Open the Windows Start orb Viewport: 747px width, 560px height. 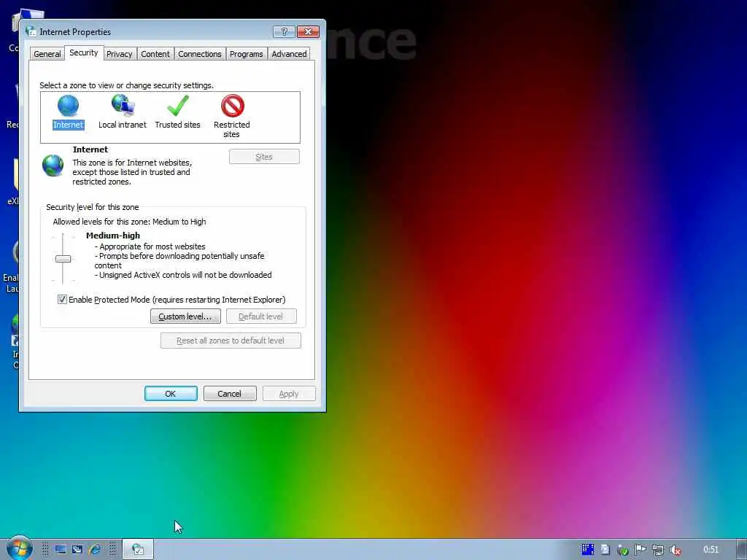click(19, 549)
